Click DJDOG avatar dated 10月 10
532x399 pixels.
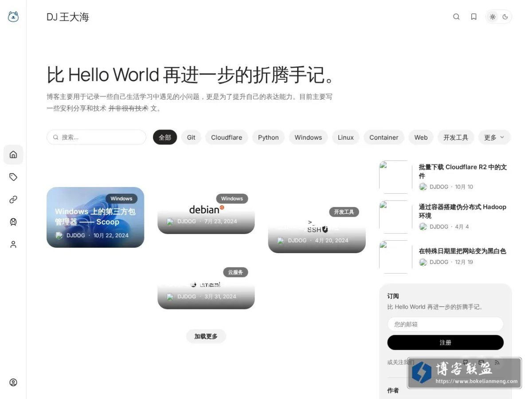click(423, 187)
